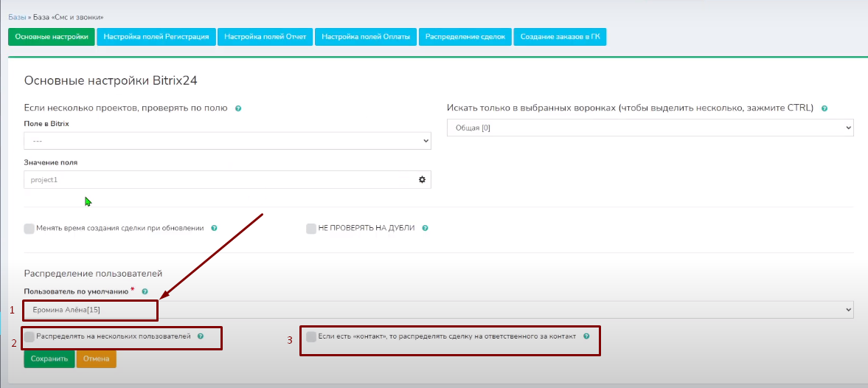Click help icon beside 'Распределять на нескольких пользователей'
Viewport: 868px width, 388px height.
click(x=201, y=336)
